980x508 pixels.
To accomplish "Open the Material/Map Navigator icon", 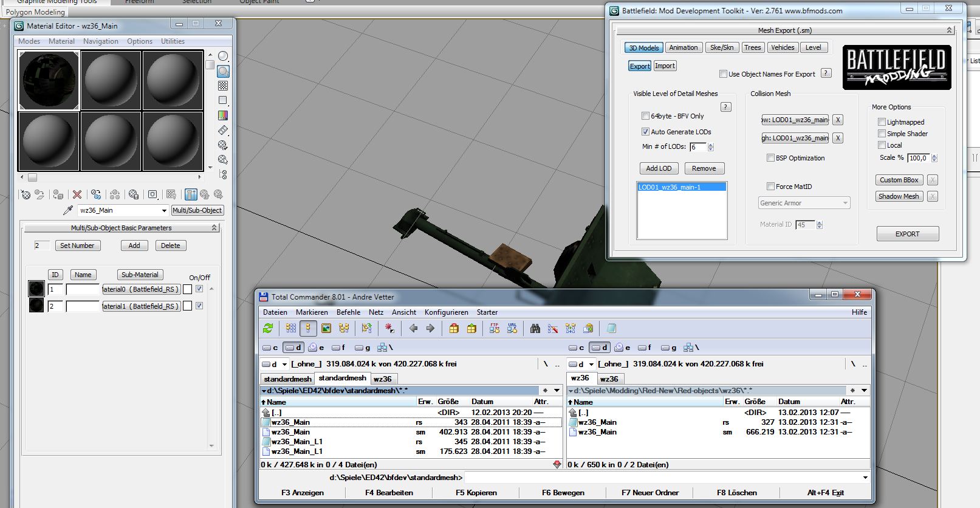I will tap(223, 174).
